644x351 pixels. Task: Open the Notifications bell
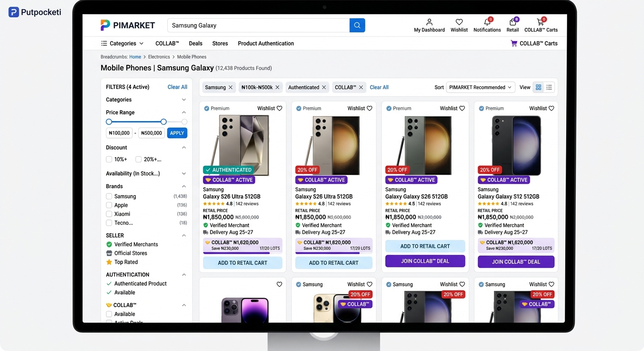487,25
